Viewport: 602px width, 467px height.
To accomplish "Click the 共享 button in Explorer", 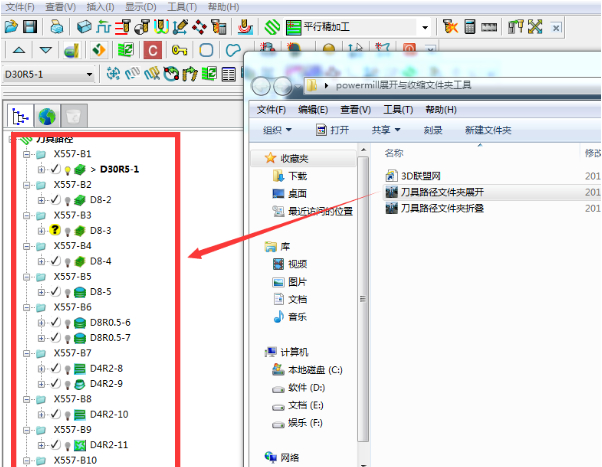I will [x=386, y=130].
